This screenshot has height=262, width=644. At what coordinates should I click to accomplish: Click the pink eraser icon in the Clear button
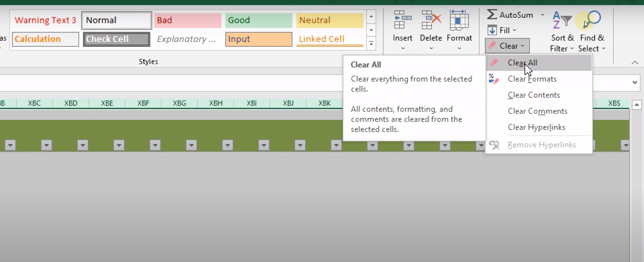(492, 46)
